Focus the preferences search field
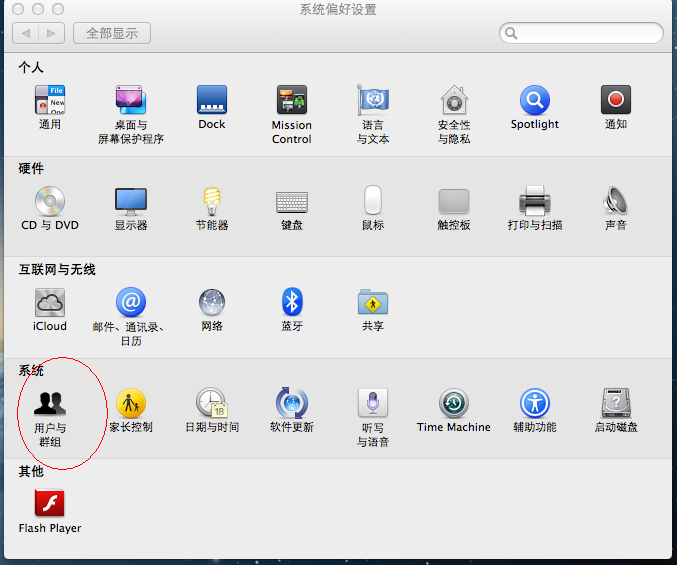 (x=581, y=33)
